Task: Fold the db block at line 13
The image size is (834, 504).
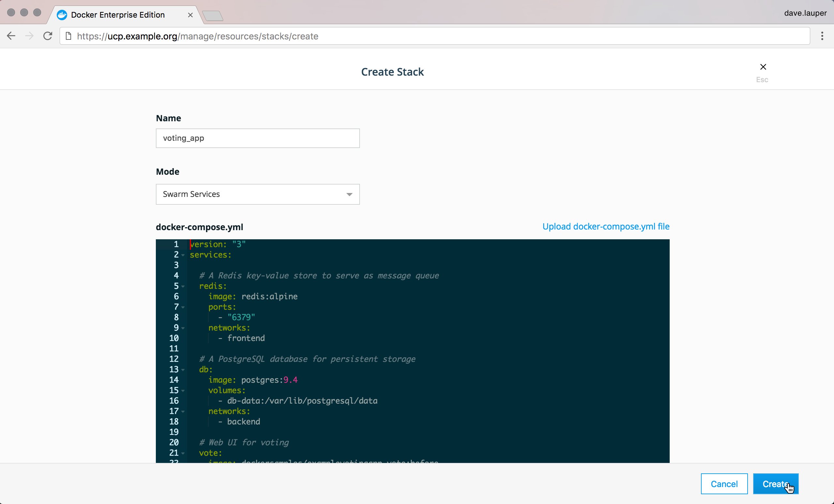Action: point(183,370)
